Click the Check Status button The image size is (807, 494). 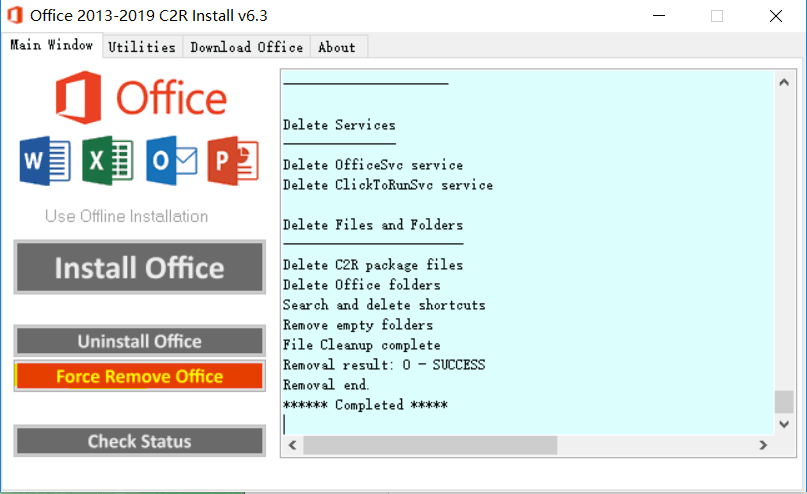point(139,441)
